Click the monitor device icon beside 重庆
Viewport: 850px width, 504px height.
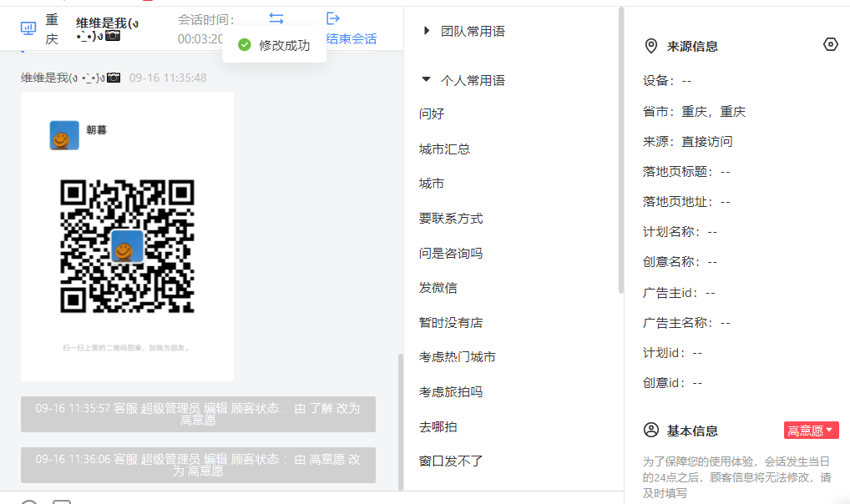click(x=28, y=28)
